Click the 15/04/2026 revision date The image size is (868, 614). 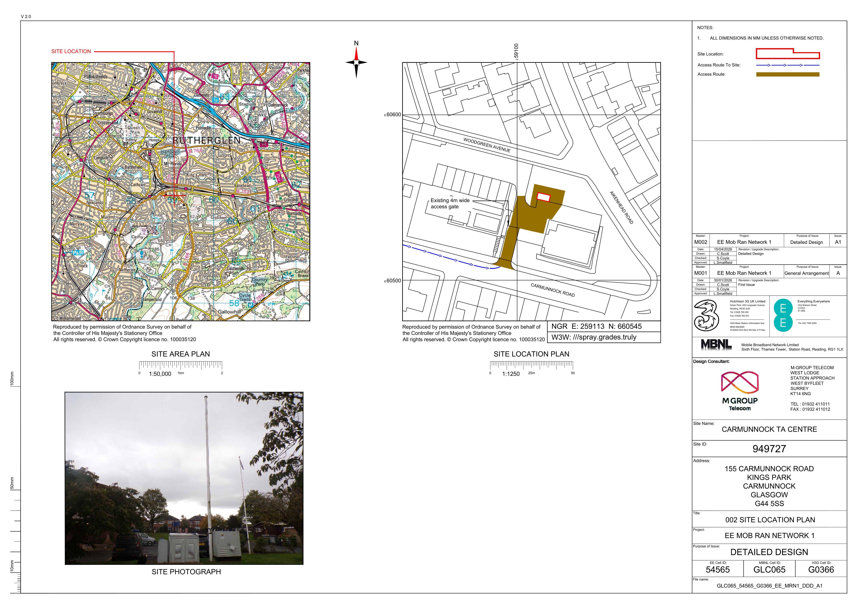(723, 250)
